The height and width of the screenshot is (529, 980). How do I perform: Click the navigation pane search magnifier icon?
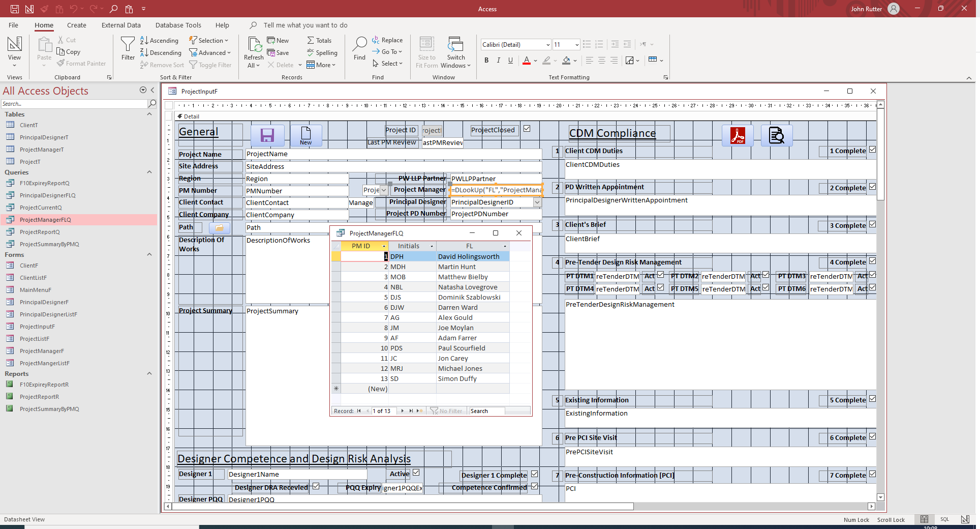coord(152,104)
